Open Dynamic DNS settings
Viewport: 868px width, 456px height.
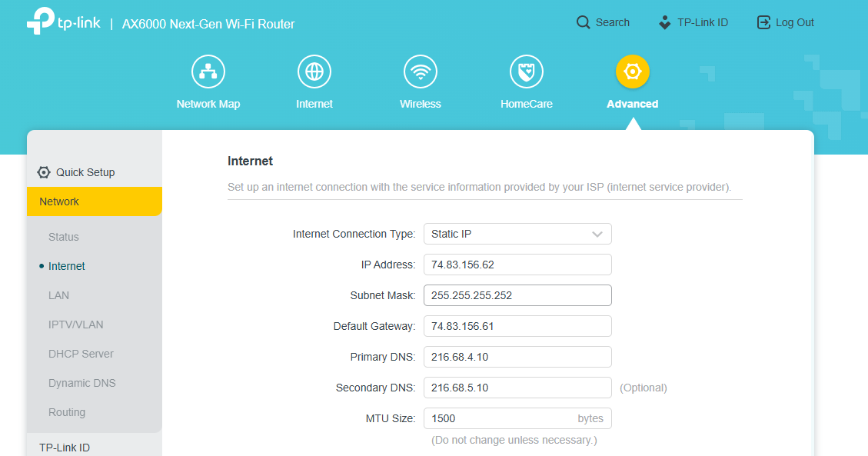tap(82, 383)
